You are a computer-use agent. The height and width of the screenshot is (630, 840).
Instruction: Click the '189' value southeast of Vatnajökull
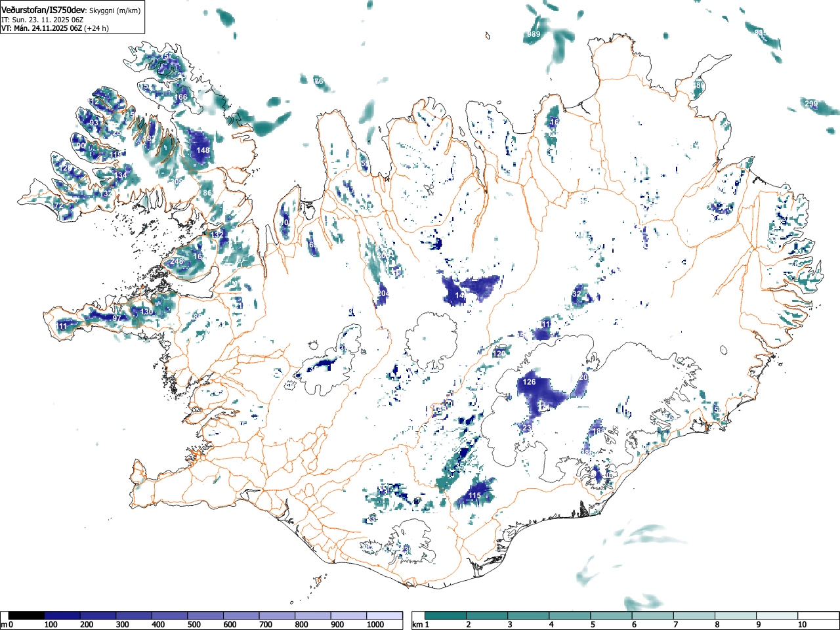click(x=599, y=431)
